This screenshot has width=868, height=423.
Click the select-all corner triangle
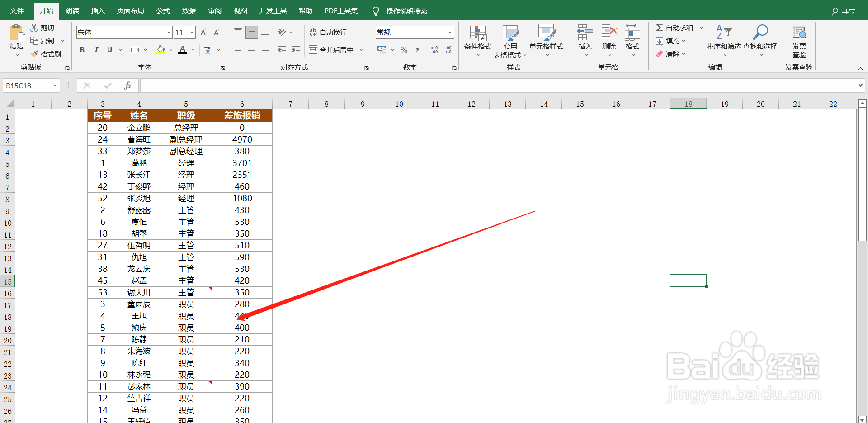pos(10,104)
